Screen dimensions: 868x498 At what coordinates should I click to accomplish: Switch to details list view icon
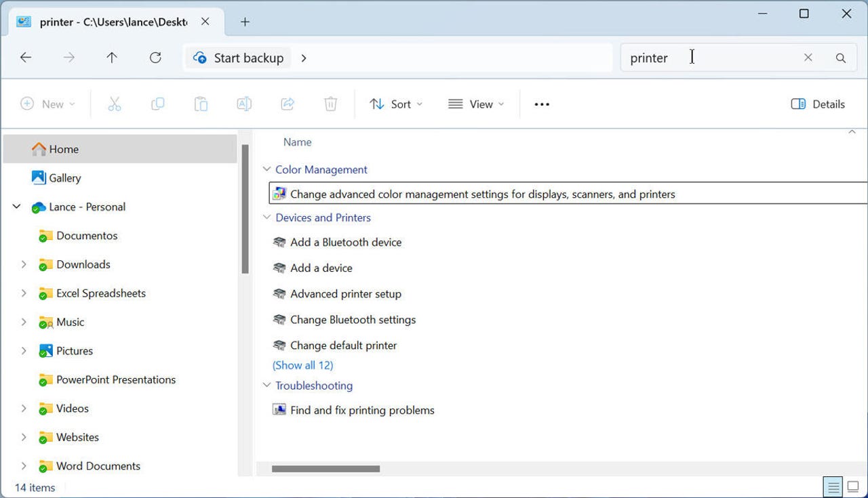tap(833, 486)
